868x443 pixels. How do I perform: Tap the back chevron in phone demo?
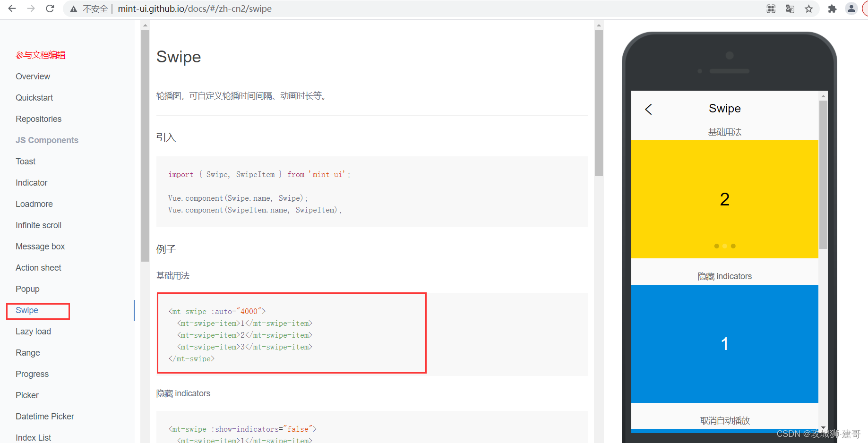pos(649,110)
